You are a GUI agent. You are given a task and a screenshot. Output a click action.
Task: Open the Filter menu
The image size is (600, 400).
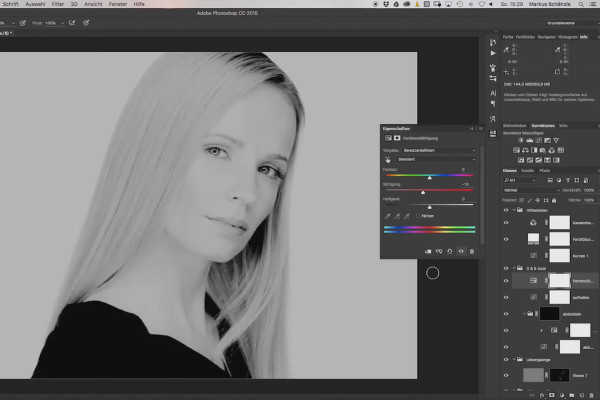pos(58,4)
